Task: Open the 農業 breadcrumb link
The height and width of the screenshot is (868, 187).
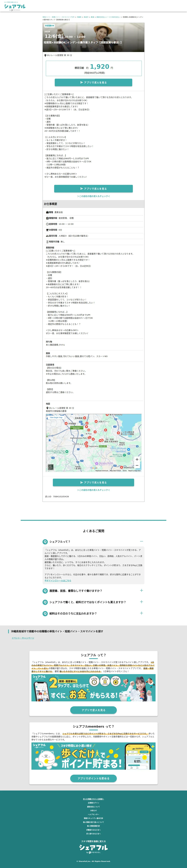Action: [x=92, y=17]
